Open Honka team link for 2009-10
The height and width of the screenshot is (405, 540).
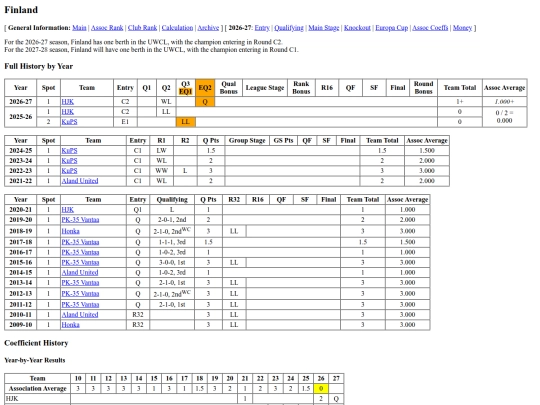pyautogui.click(x=71, y=324)
